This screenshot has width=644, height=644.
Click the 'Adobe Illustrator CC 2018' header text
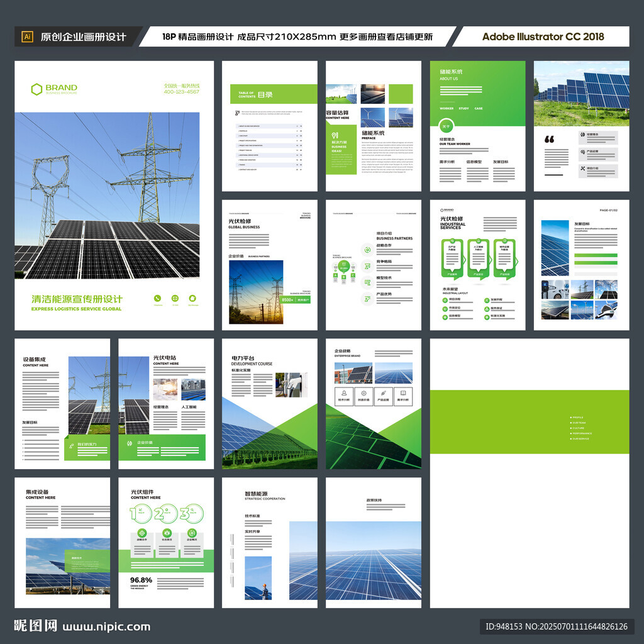[x=543, y=36]
